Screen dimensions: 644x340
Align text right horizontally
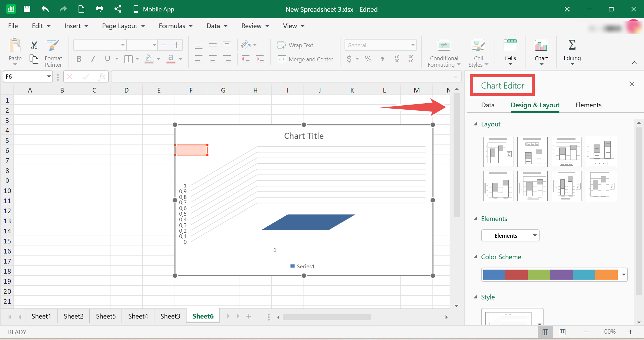click(227, 59)
